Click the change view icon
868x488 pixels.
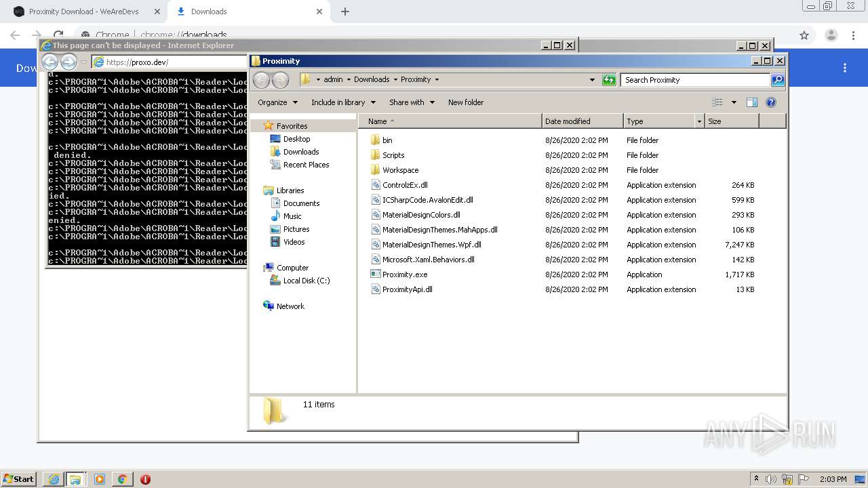tap(717, 102)
